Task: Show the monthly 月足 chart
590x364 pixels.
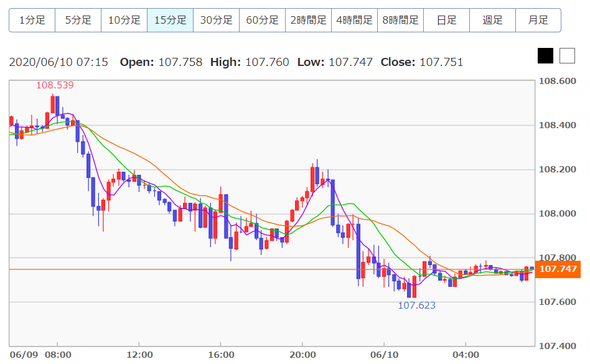Action: (538, 21)
